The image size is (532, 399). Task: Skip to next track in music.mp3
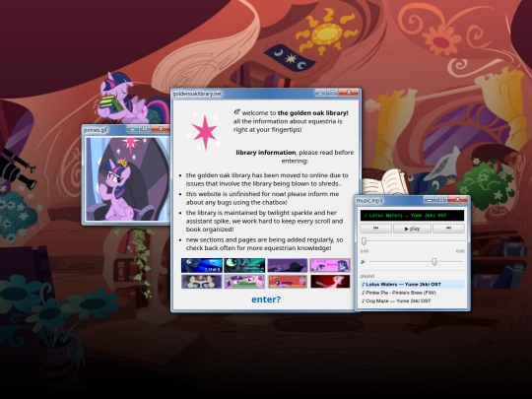coord(448,229)
